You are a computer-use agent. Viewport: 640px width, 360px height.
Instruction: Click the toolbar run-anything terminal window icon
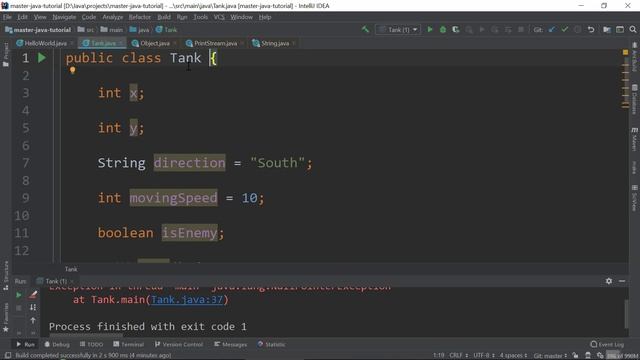point(620,29)
